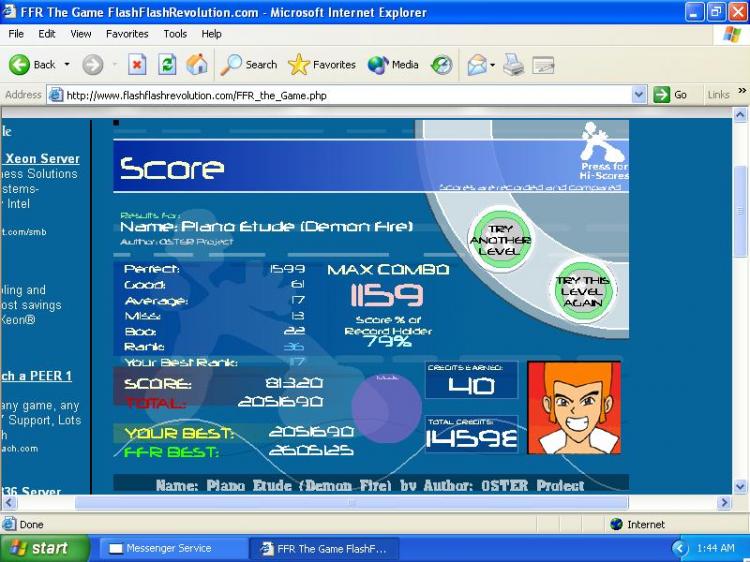
Task: Click the Total Credits value box
Action: click(471, 434)
